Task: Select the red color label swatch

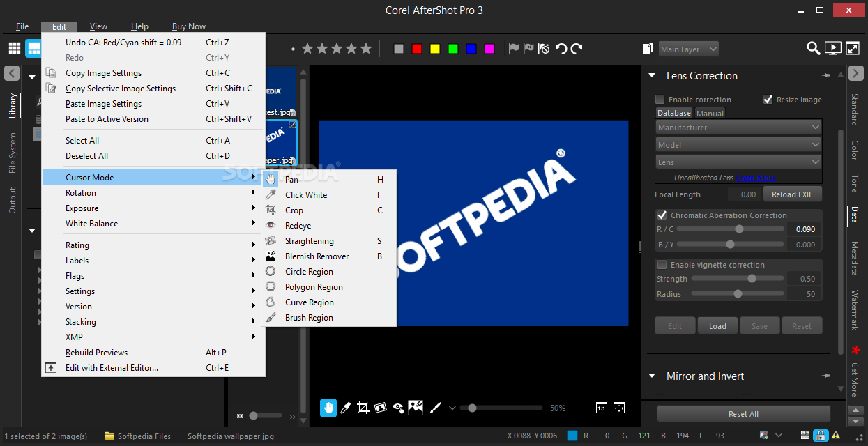Action: [x=417, y=49]
